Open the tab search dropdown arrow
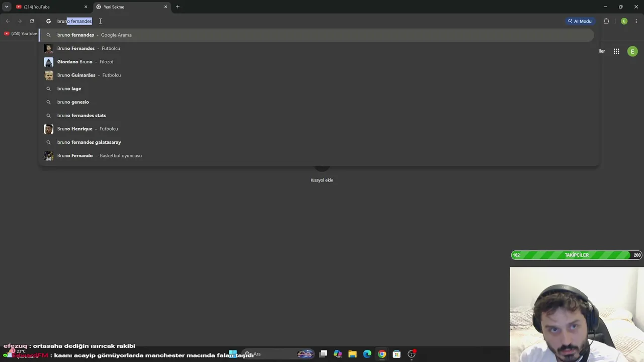The width and height of the screenshot is (644, 362). 7,7
